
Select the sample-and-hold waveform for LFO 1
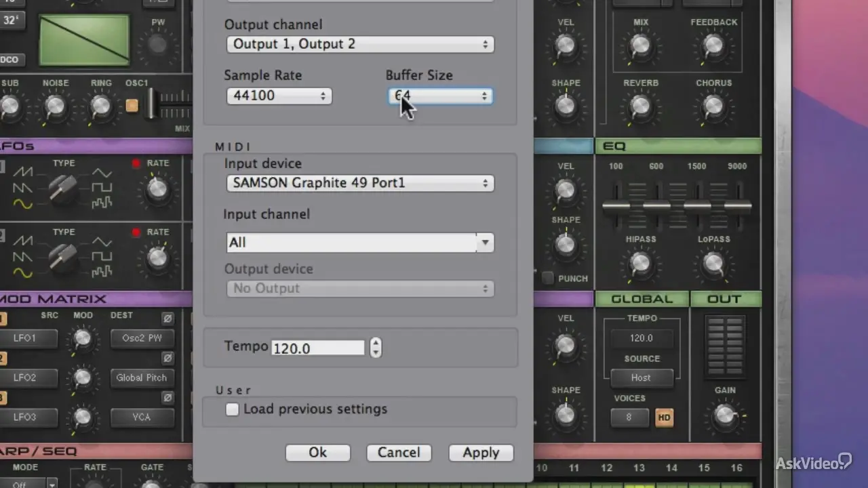[x=102, y=203]
